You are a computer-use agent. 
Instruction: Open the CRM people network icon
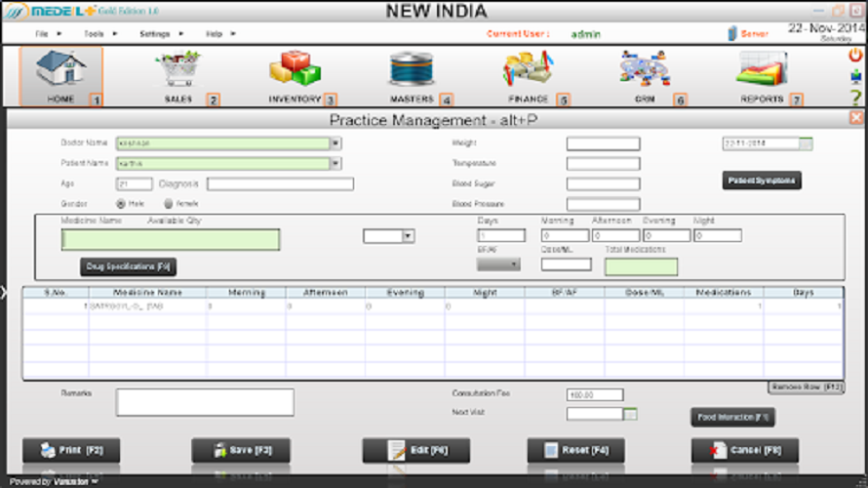[645, 68]
